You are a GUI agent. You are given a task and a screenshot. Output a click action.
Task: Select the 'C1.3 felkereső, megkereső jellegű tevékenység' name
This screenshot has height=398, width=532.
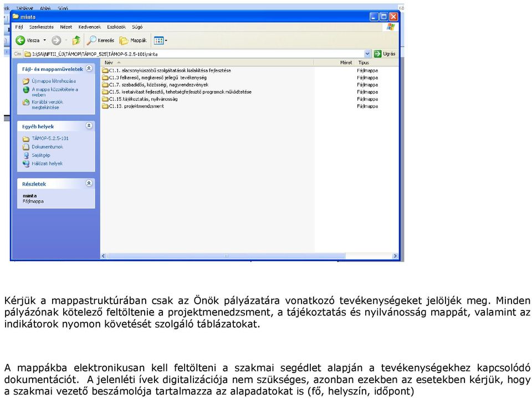click(x=158, y=78)
